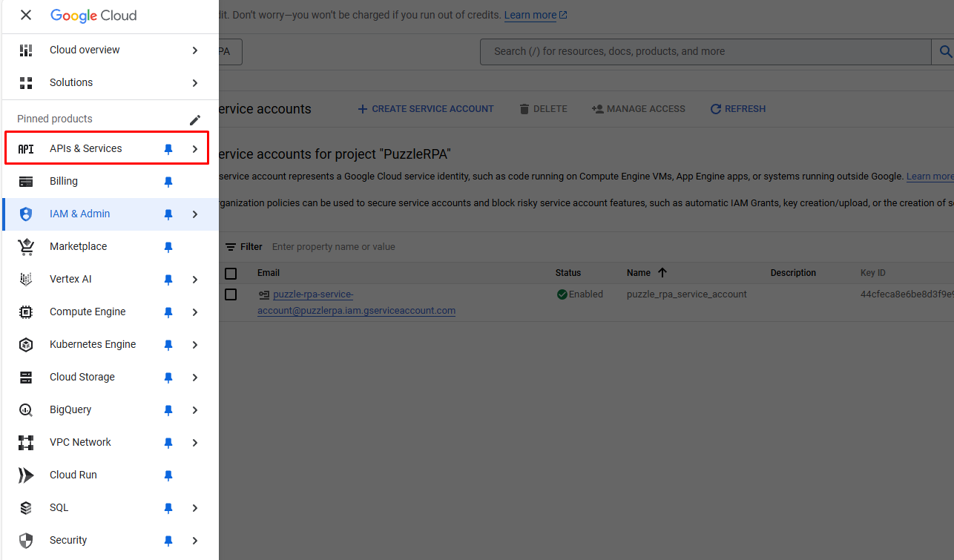The width and height of the screenshot is (954, 560).
Task: Click the Cloud overview grid icon
Action: coord(26,50)
